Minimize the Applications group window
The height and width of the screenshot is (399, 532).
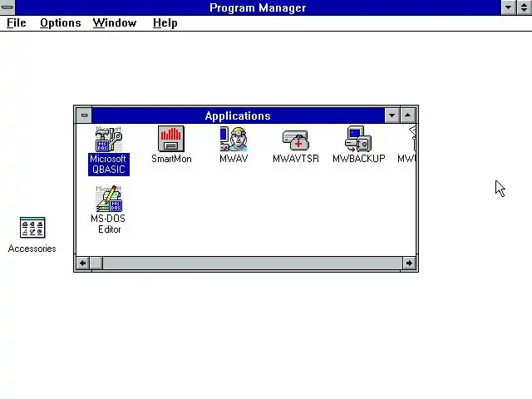coord(392,116)
